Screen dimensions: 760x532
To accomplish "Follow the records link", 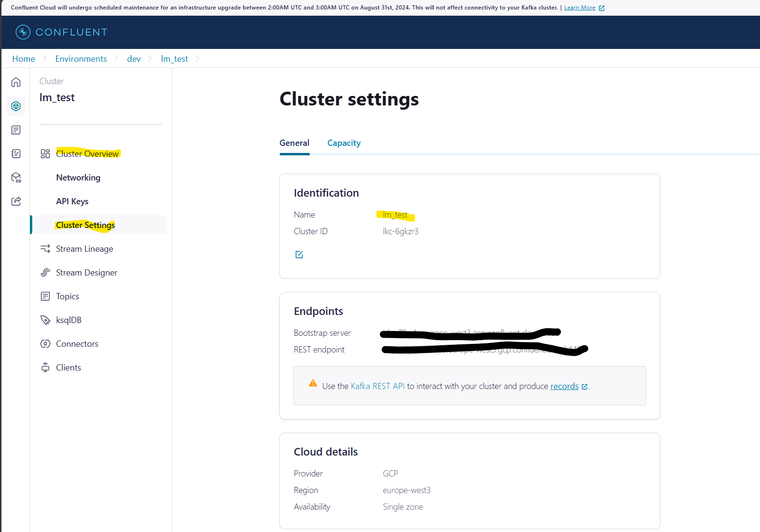I will click(x=564, y=386).
